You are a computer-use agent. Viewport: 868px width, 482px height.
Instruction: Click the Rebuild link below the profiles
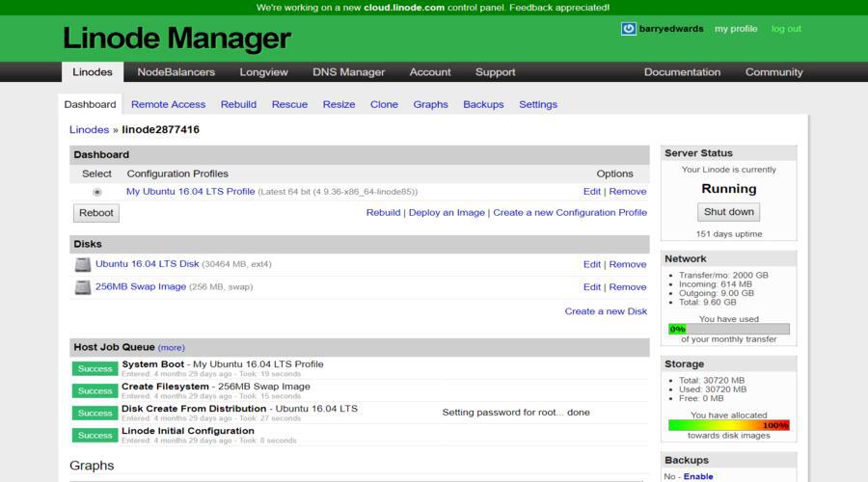tap(383, 212)
